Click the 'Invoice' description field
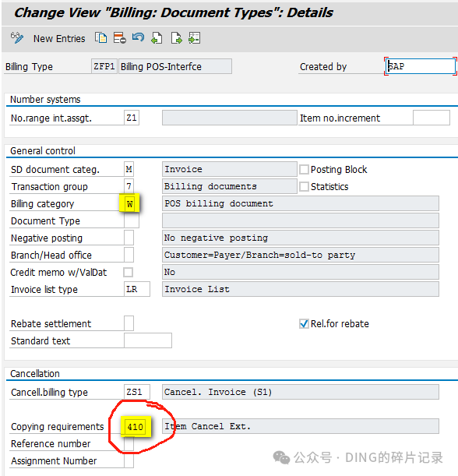This screenshot has width=458, height=476. tap(230, 169)
